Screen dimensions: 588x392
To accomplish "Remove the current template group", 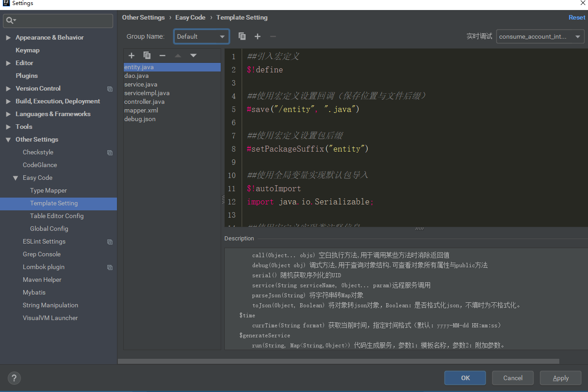I will [273, 36].
